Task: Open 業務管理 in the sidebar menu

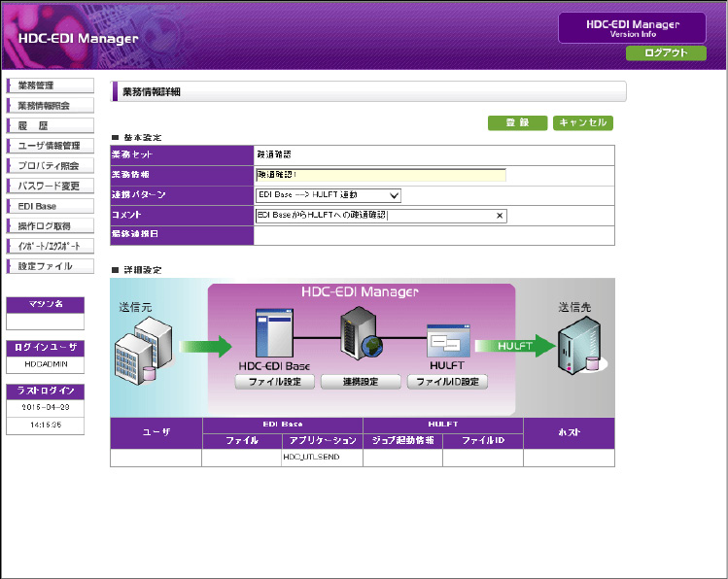Action: coord(50,85)
